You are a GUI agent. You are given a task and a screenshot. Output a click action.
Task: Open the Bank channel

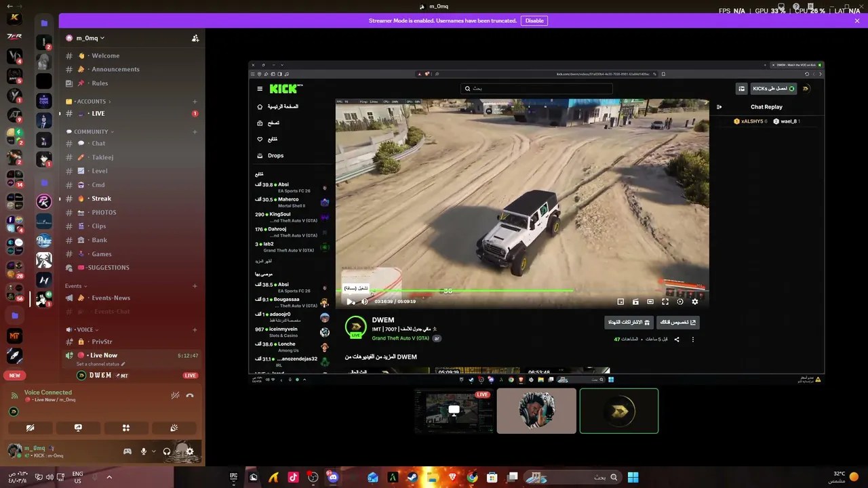click(132, 240)
